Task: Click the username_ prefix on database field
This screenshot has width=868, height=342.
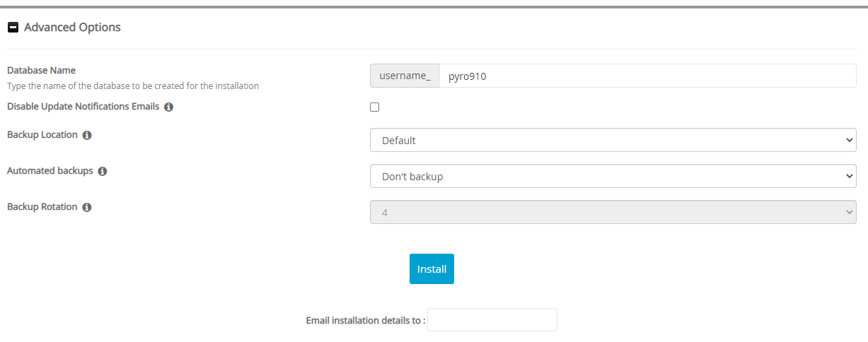Action: pos(405,76)
